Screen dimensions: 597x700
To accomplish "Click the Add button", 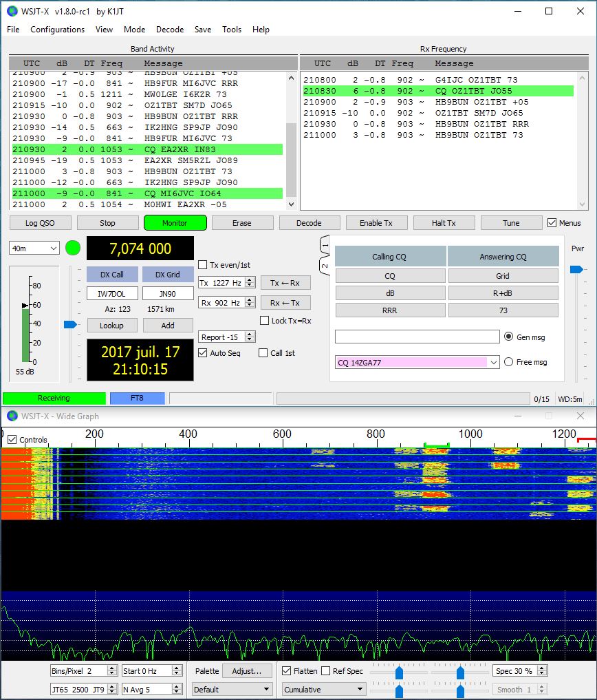I will point(168,326).
